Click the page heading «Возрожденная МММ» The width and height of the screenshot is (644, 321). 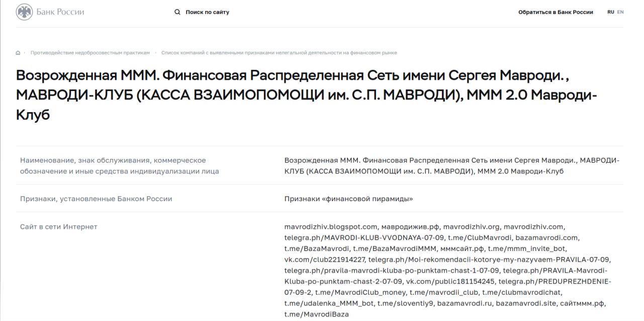[307, 95]
